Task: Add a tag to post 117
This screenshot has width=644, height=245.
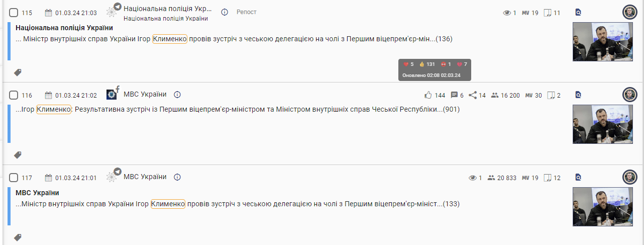Action: (18, 237)
